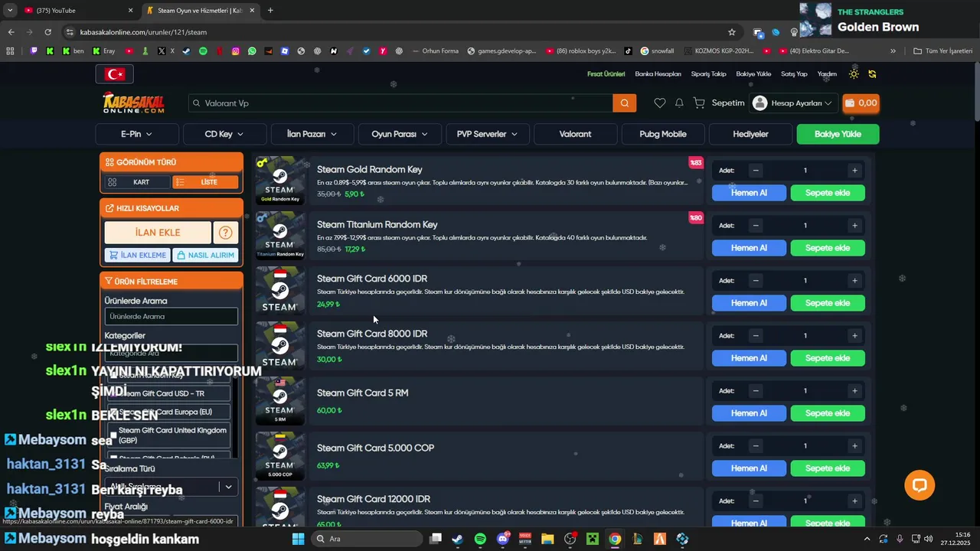
Task: Expand the E-Pin menu
Action: 137,134
